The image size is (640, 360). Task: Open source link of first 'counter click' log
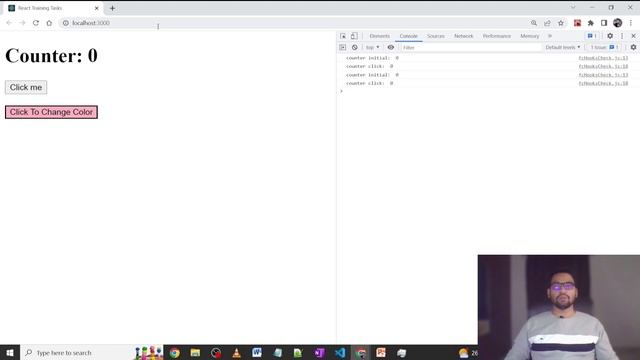603,66
